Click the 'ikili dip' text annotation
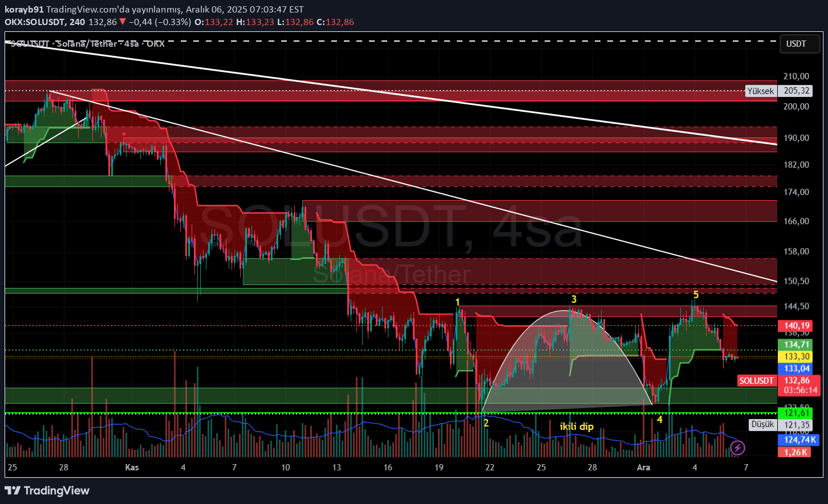The image size is (828, 504). [577, 426]
